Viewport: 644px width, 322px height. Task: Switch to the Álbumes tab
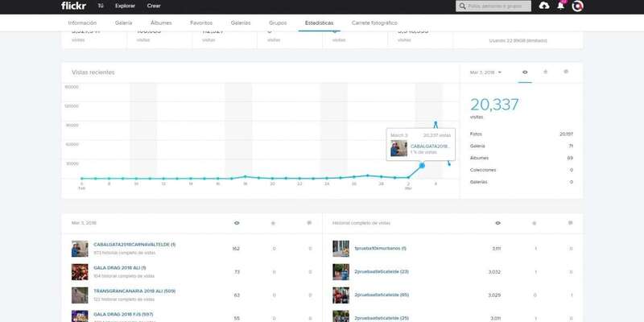[x=161, y=23]
